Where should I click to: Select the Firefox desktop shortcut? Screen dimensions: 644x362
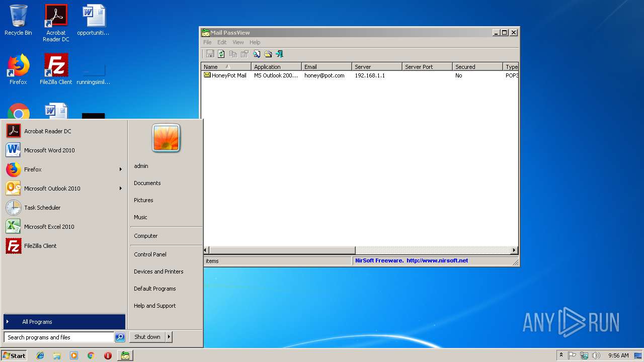[x=18, y=69]
